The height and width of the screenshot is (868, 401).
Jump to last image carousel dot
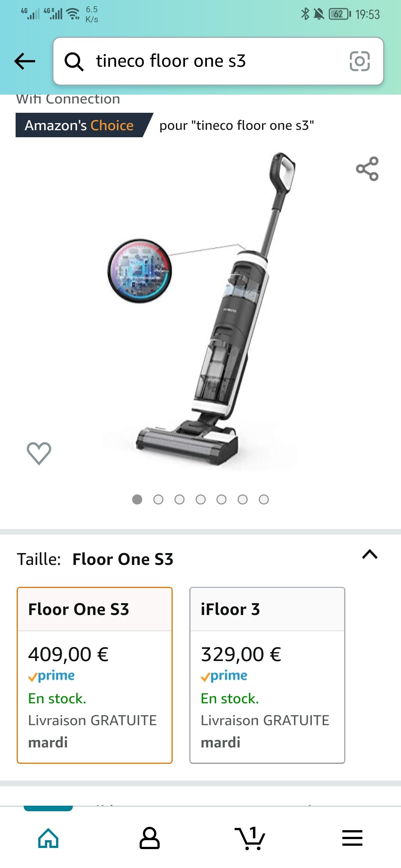coord(264,500)
